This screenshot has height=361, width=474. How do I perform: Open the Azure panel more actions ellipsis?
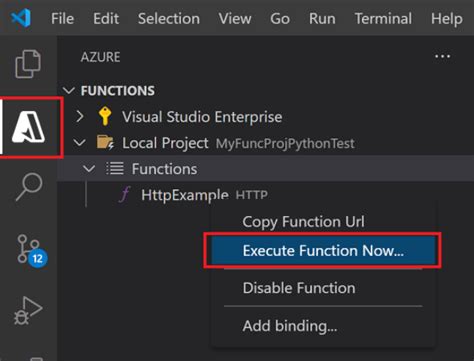pos(442,57)
